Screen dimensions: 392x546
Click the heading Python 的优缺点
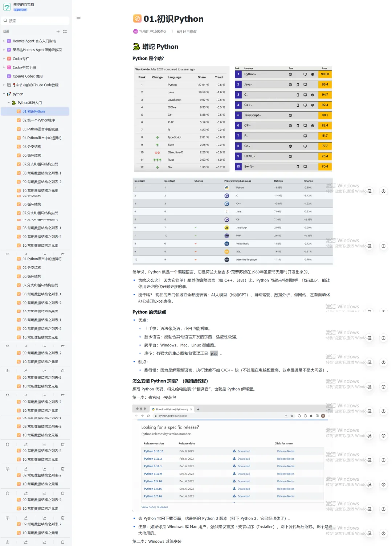coord(149,312)
